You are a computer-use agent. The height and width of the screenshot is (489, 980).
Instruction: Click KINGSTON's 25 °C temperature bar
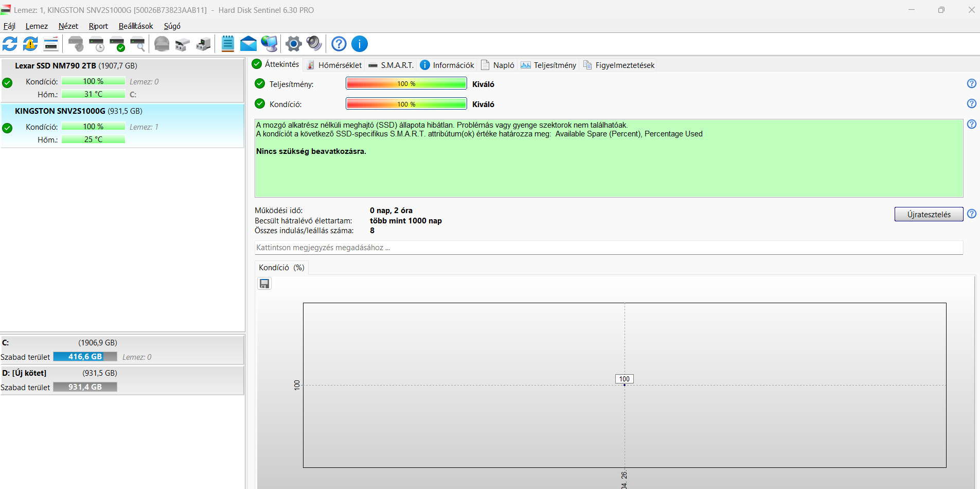[93, 139]
